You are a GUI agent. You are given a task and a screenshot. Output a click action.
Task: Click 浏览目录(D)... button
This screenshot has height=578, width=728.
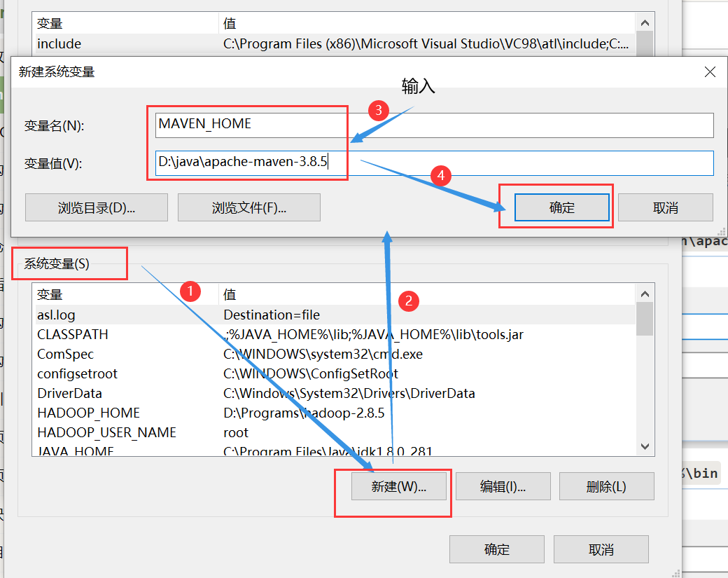[97, 207]
